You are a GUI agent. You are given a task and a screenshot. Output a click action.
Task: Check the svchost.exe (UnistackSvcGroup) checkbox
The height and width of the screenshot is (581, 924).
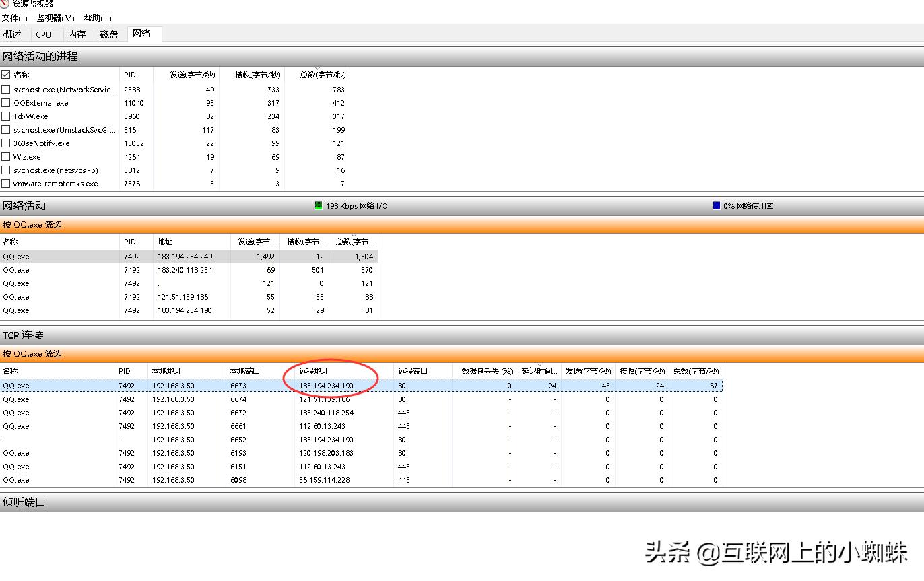[x=6, y=130]
